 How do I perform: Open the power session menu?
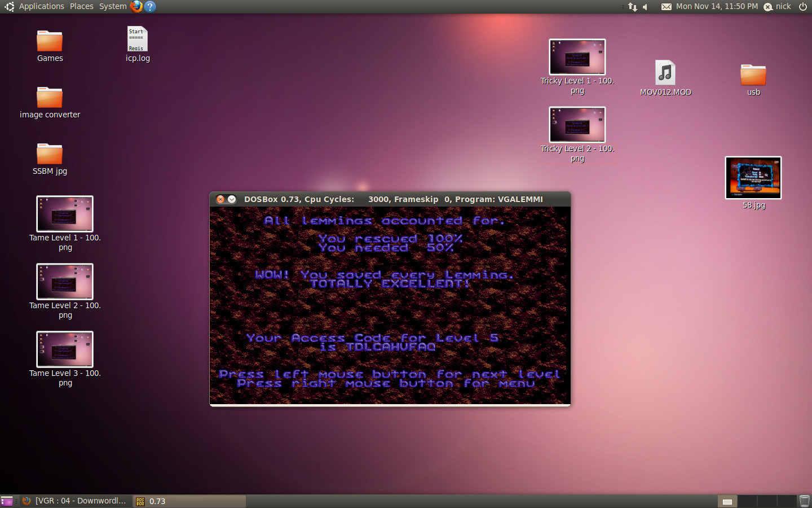[x=803, y=6]
